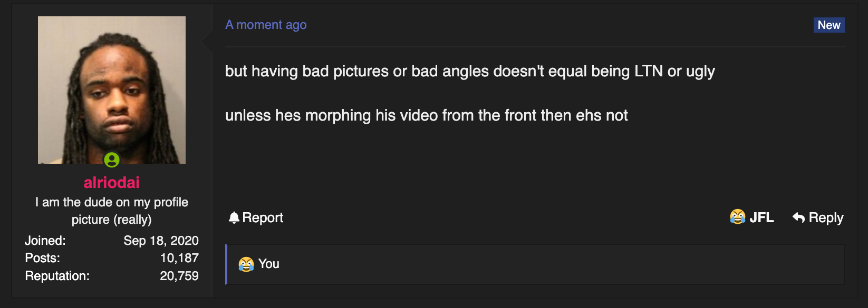The height and width of the screenshot is (308, 868).
Task: Click the Report text link
Action: pyautogui.click(x=263, y=217)
